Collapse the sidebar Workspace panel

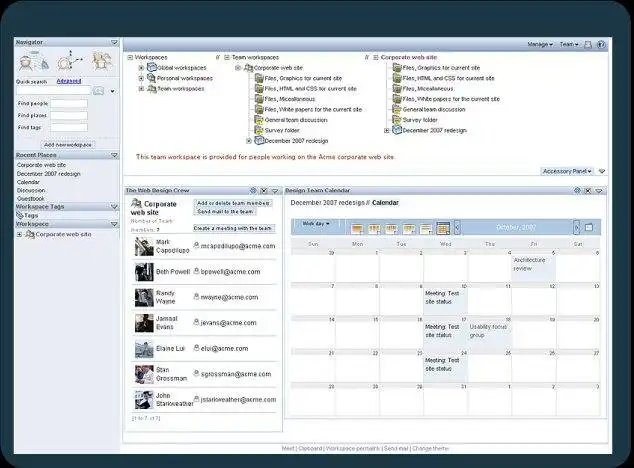pos(114,224)
